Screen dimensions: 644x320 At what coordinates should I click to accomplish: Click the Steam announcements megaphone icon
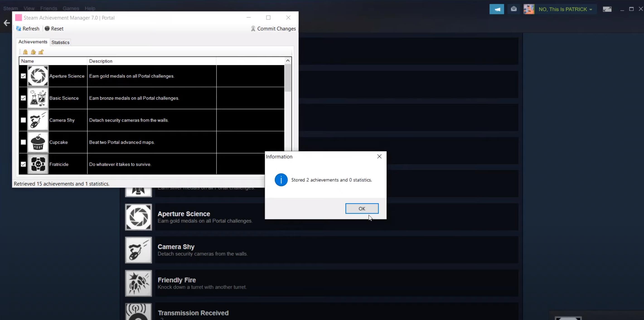[x=496, y=9]
